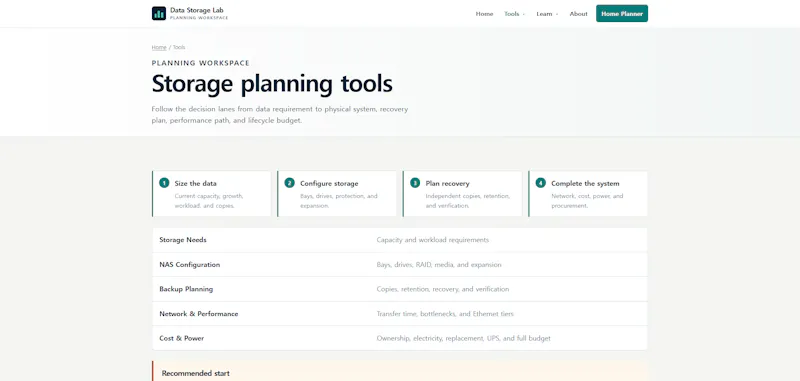Select step 3 number badge

(415, 183)
